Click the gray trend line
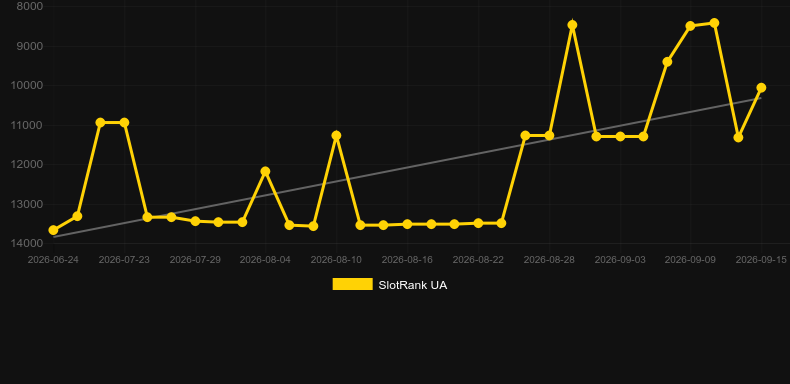The image size is (790, 384). (x=407, y=167)
